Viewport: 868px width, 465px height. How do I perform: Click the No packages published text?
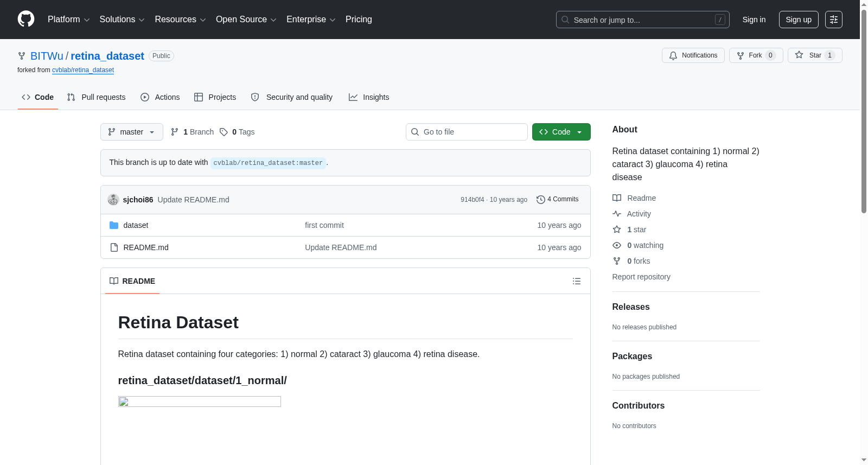[x=646, y=377]
